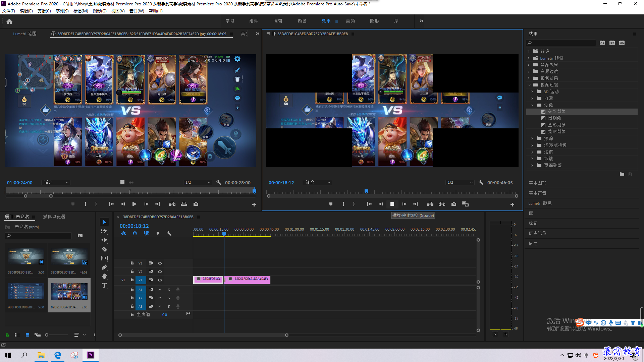The width and height of the screenshot is (644, 362).
Task: Click Lift button in Program monitor
Action: [430, 204]
